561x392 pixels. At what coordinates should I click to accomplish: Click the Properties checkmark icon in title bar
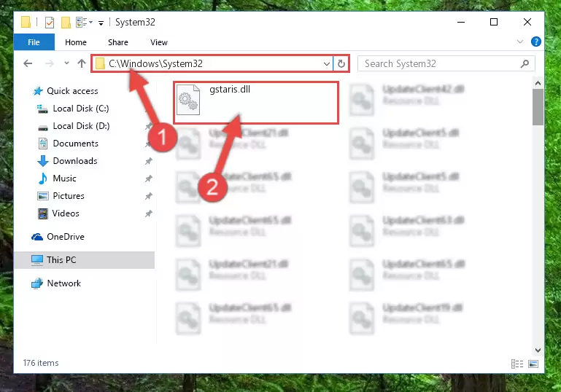pos(50,23)
